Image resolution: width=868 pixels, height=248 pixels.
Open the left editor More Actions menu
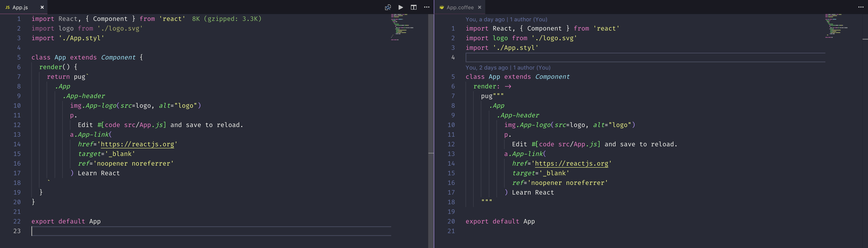click(x=427, y=7)
